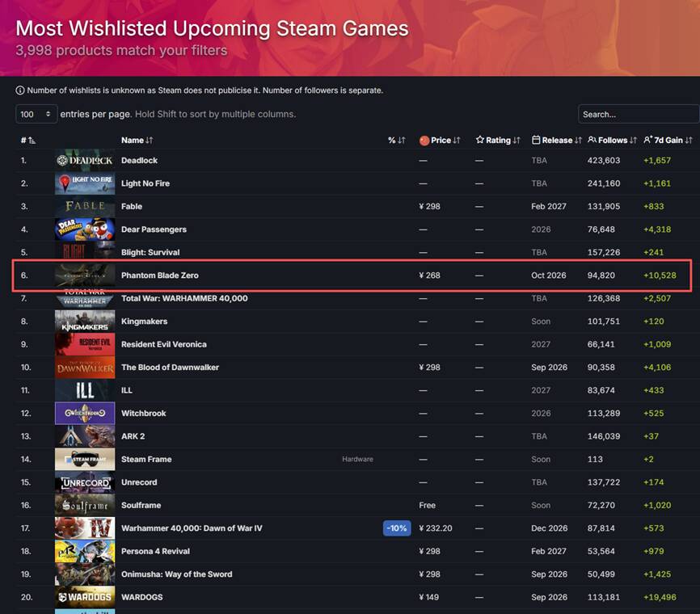700x614 pixels.
Task: Open the Dear Passengers link
Action: click(154, 229)
